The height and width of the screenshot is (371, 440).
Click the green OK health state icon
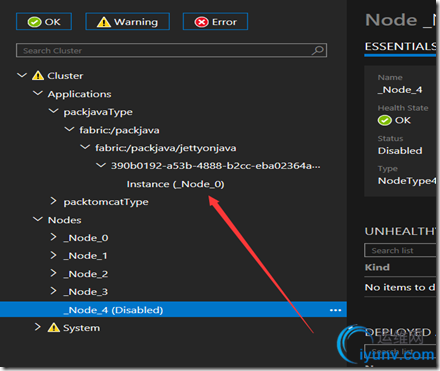[384, 120]
